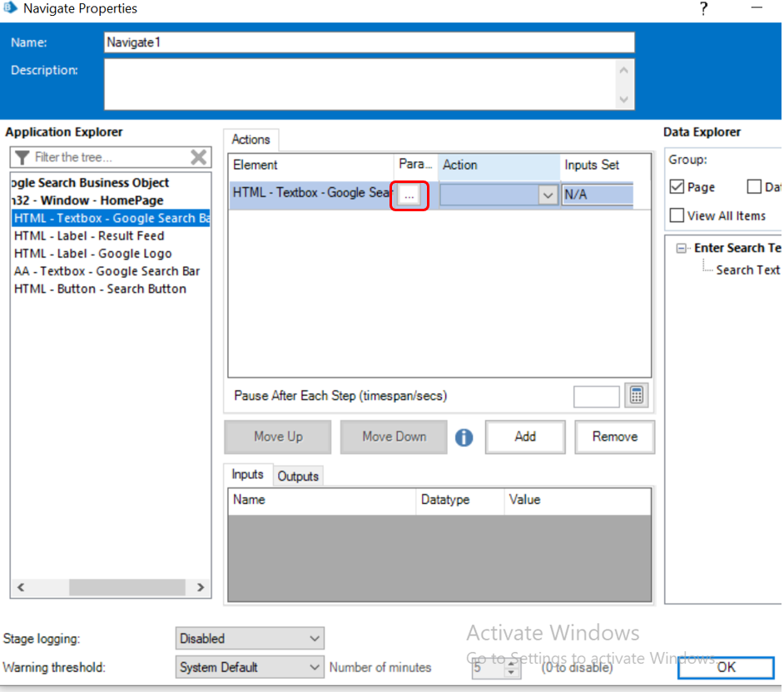
Task: Switch to the Inputs tab
Action: click(247, 474)
